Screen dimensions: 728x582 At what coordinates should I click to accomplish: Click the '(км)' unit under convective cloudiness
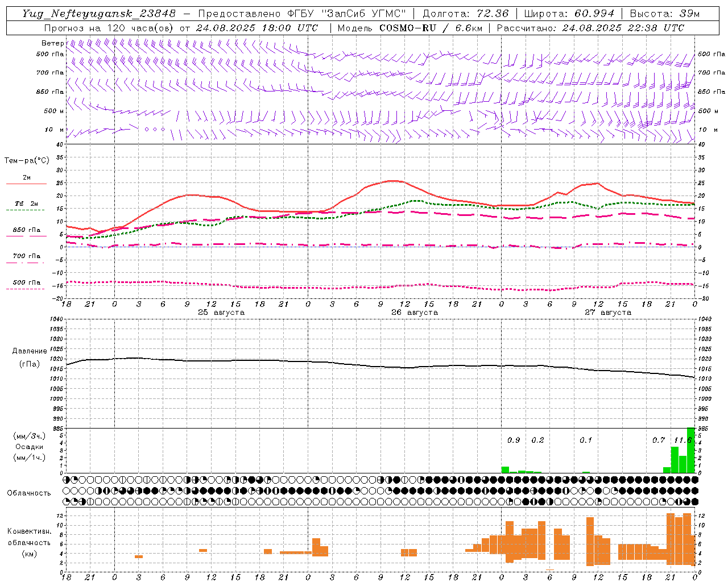pyautogui.click(x=30, y=554)
